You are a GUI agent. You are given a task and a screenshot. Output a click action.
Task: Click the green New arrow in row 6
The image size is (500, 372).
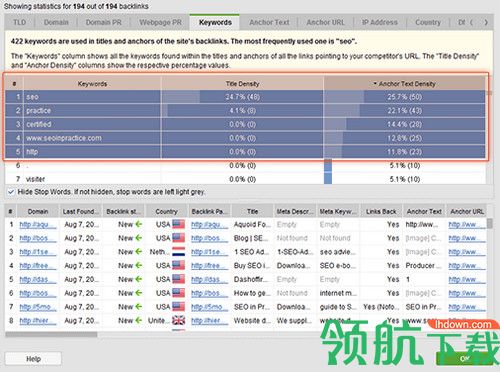pyautogui.click(x=139, y=293)
